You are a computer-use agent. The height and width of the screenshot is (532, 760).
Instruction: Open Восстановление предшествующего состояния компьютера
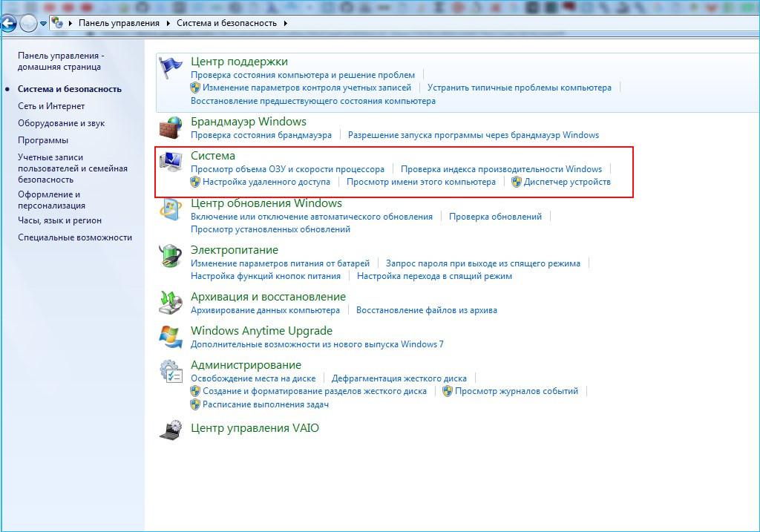(312, 101)
